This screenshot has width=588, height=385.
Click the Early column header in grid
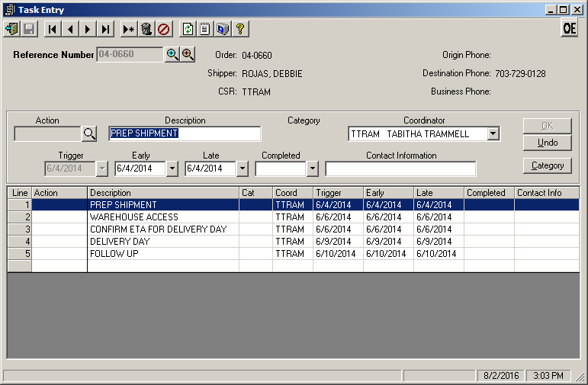tap(388, 193)
